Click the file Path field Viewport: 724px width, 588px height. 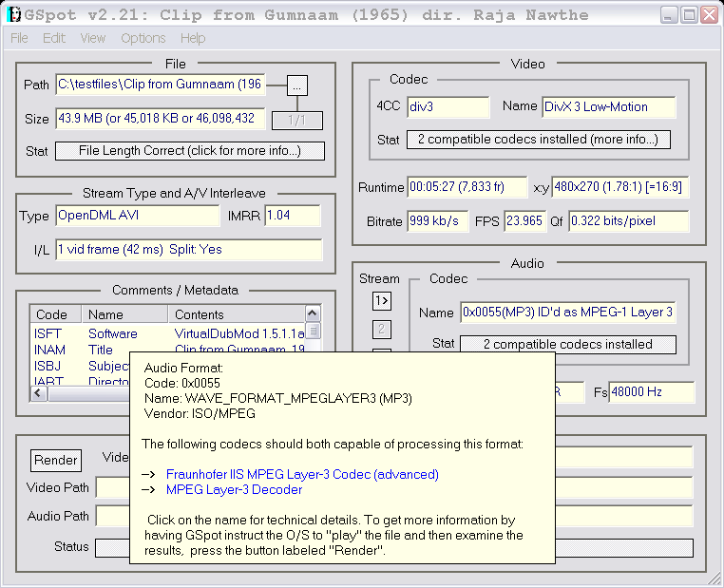pyautogui.click(x=161, y=85)
